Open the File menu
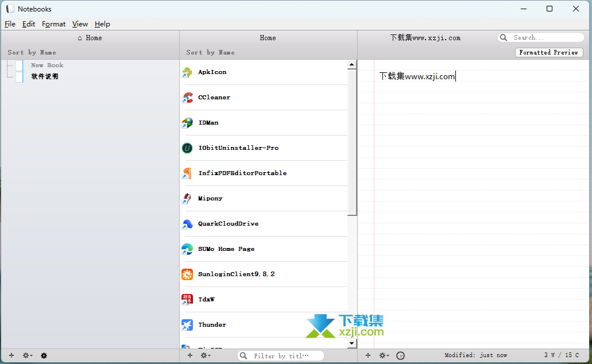Viewport: 592px width, 364px height. click(x=10, y=24)
